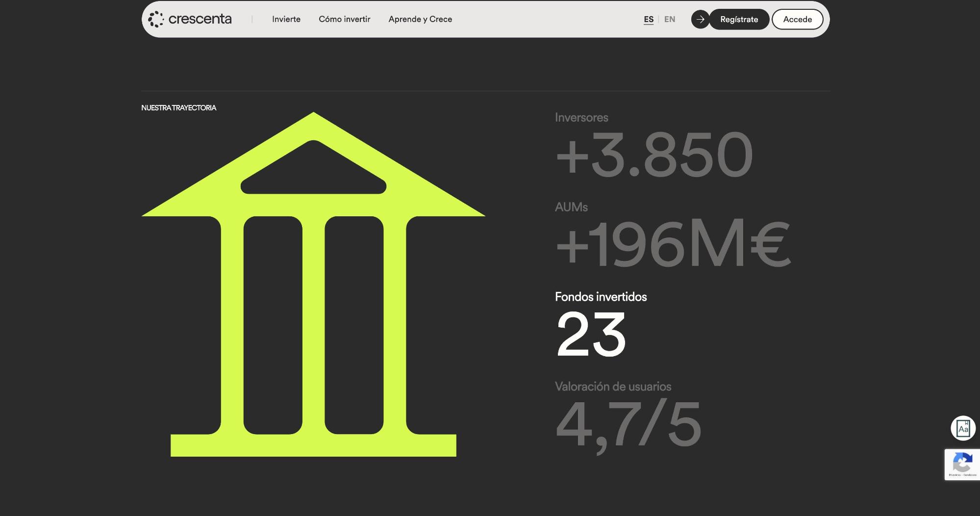Click the reCAPTCHA conditions link
Screen dimensions: 980x516
point(970,475)
